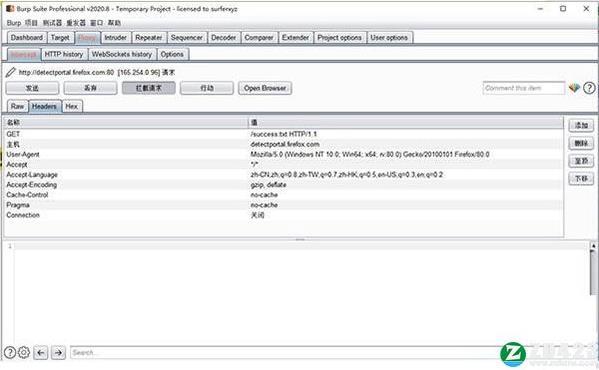
Task: Open the Burp menu
Action: pyautogui.click(x=14, y=23)
